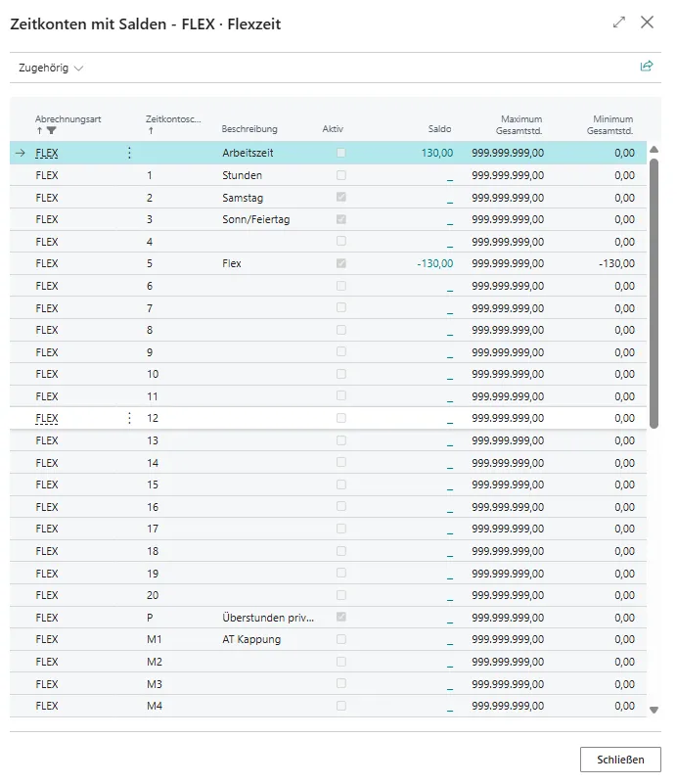
Task: Open the three-dot menu on row 12
Action: [129, 418]
